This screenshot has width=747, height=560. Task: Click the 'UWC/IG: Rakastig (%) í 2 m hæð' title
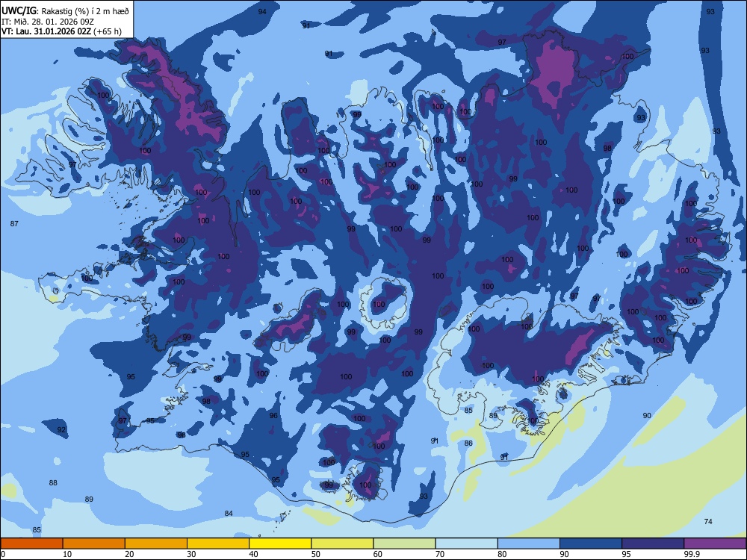(65, 10)
